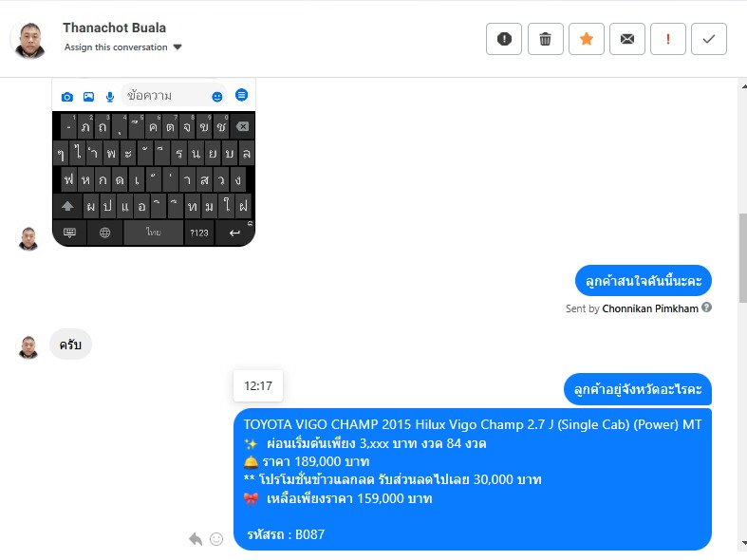Screen dimensions: 747x560
Task: Open Thanachot Buala contact name
Action: [114, 28]
